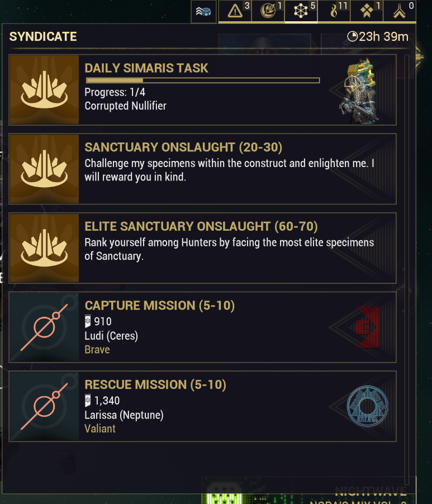Click the Sanctuary Onslaught Simaris emblem icon
The width and height of the screenshot is (432, 504).
(45, 169)
